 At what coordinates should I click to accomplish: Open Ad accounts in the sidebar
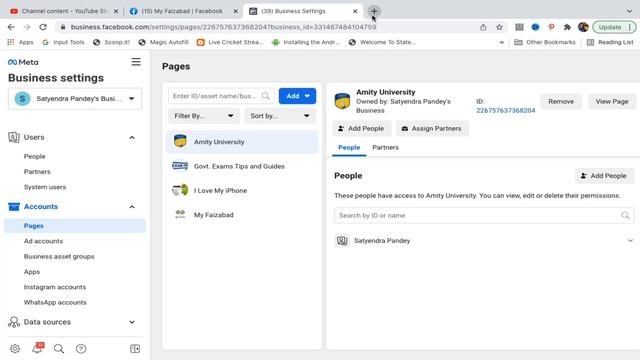coord(43,241)
